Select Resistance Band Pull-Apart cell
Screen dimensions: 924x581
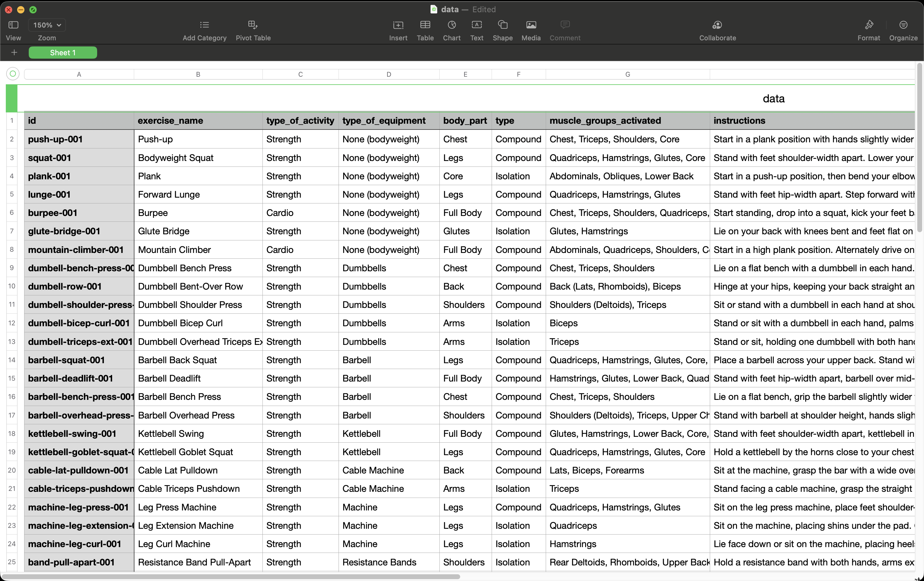point(198,562)
